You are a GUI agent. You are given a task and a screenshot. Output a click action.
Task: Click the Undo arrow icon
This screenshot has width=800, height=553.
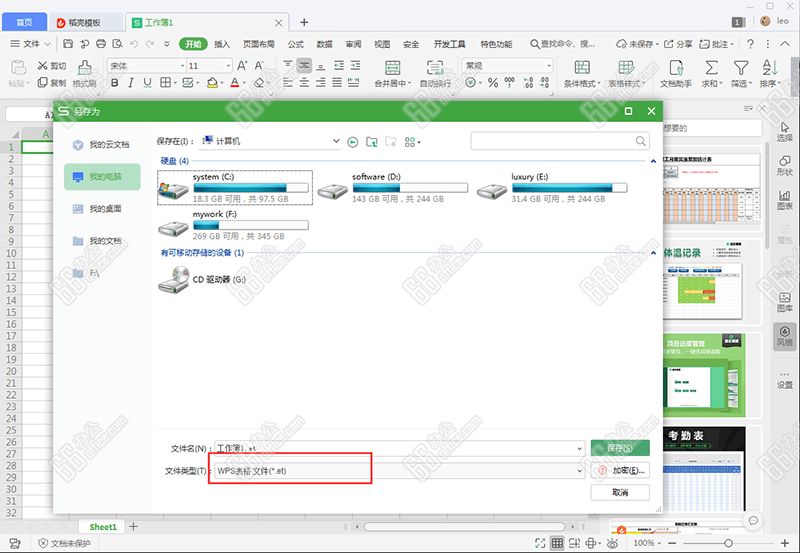[134, 44]
